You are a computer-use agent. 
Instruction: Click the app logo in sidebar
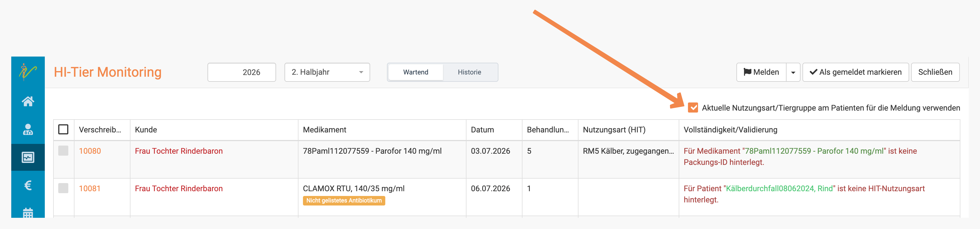(28, 71)
